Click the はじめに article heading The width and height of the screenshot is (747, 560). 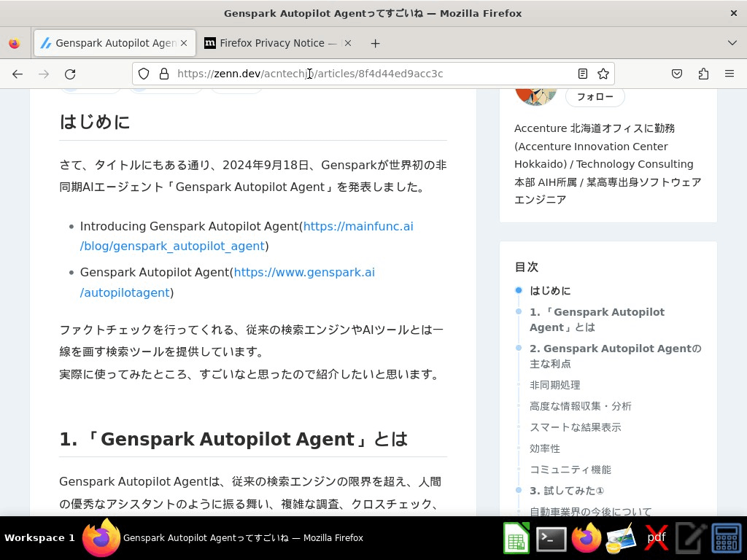coord(94,122)
